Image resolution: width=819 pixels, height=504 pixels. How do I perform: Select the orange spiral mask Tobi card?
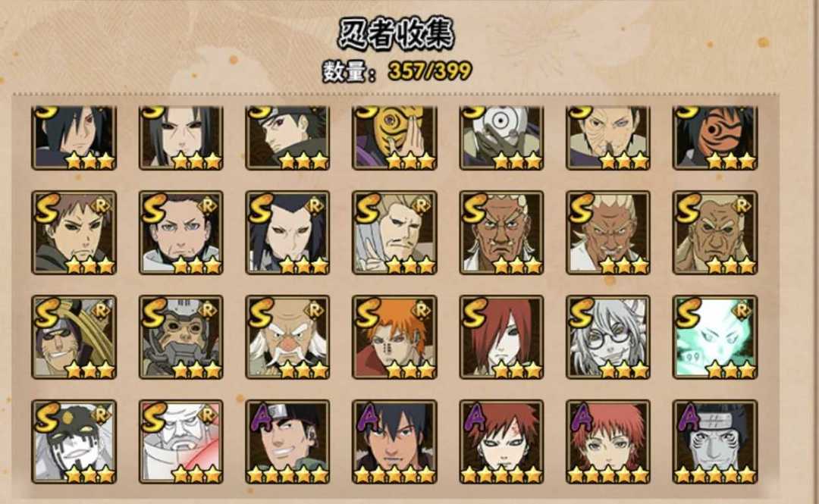(x=394, y=138)
